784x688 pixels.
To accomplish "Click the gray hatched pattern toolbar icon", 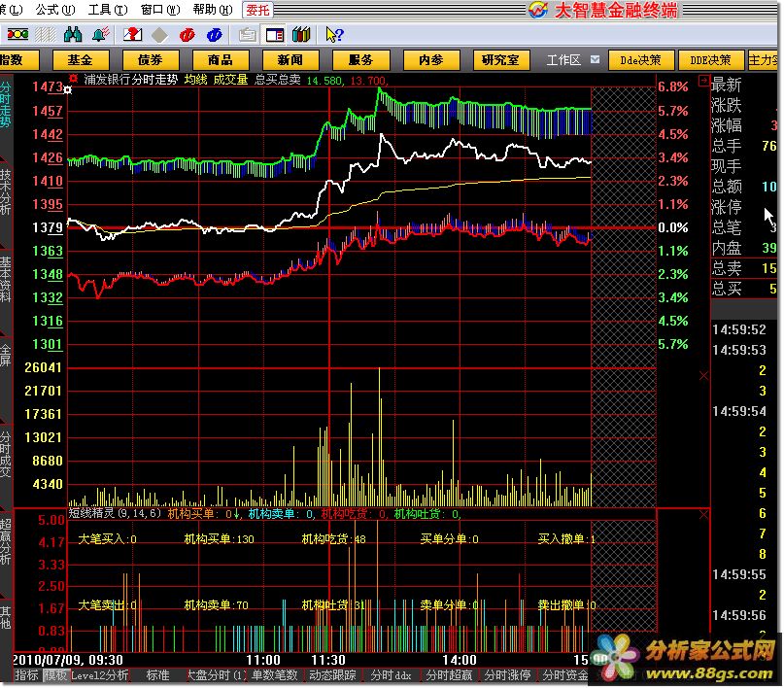I will pyautogui.click(x=46, y=35).
